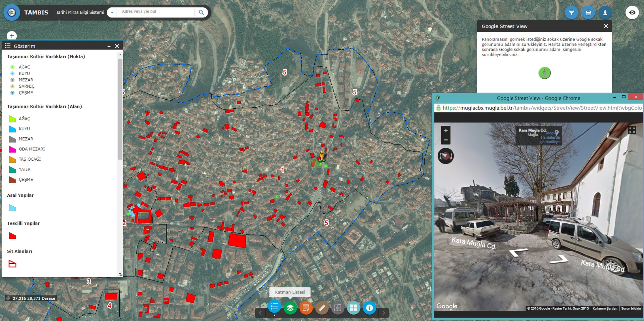
Task: Go to previous widgets in bottom bar
Action: [260, 313]
